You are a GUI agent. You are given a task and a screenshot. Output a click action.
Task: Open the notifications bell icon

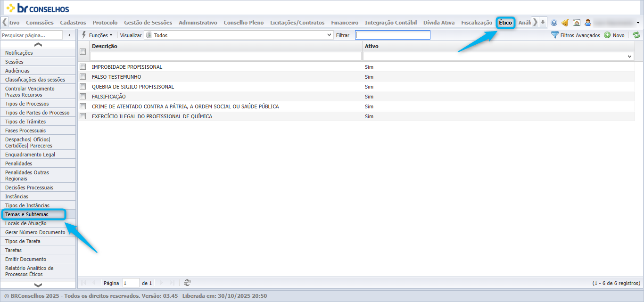(565, 23)
